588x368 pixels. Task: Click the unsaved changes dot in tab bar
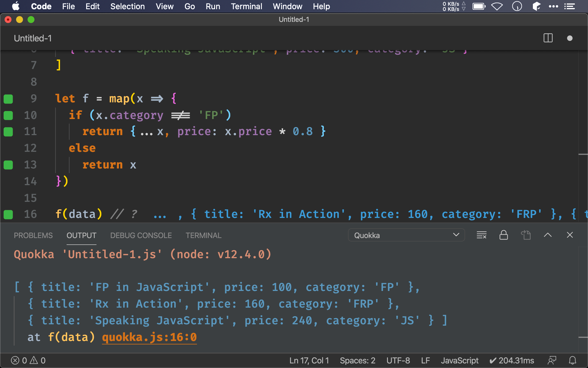[570, 38]
